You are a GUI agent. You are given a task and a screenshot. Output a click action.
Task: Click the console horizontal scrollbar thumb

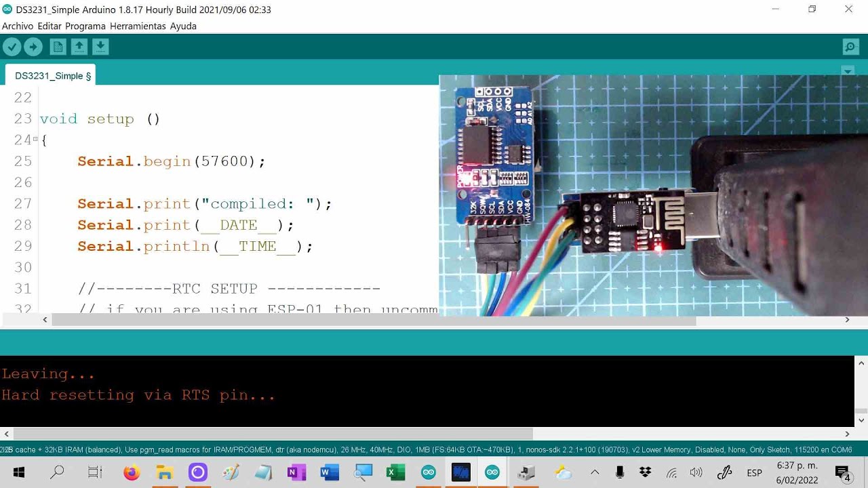coord(273,434)
